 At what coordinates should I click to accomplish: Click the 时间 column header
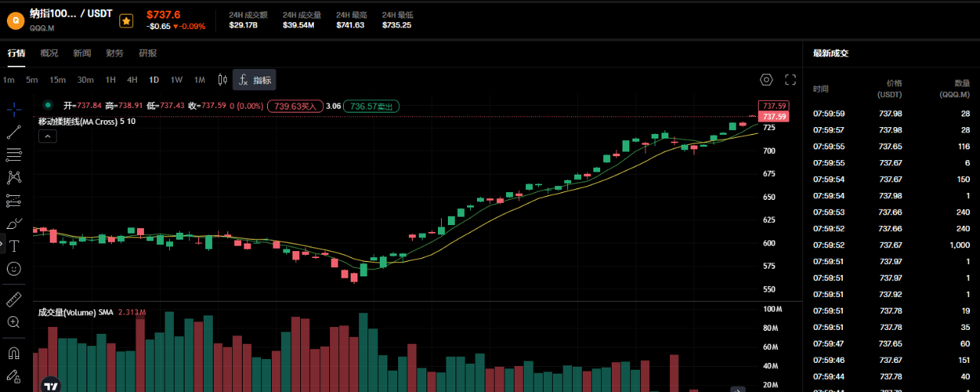pyautogui.click(x=821, y=89)
